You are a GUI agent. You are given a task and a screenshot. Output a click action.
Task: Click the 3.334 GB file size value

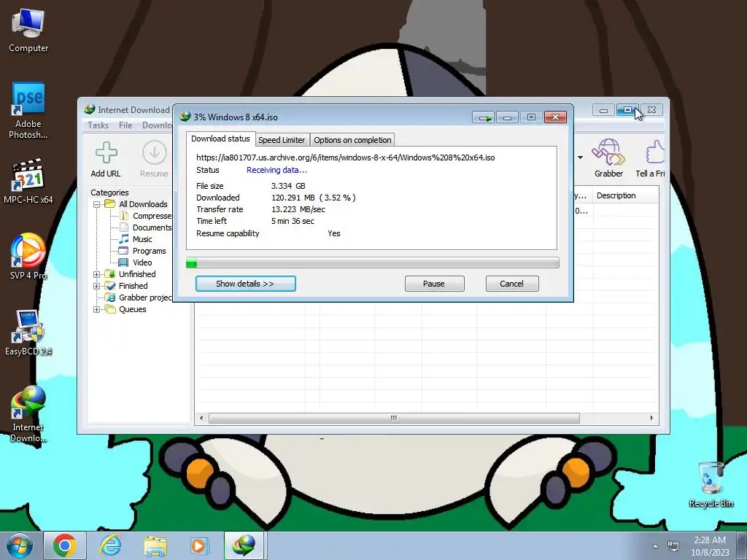(288, 186)
